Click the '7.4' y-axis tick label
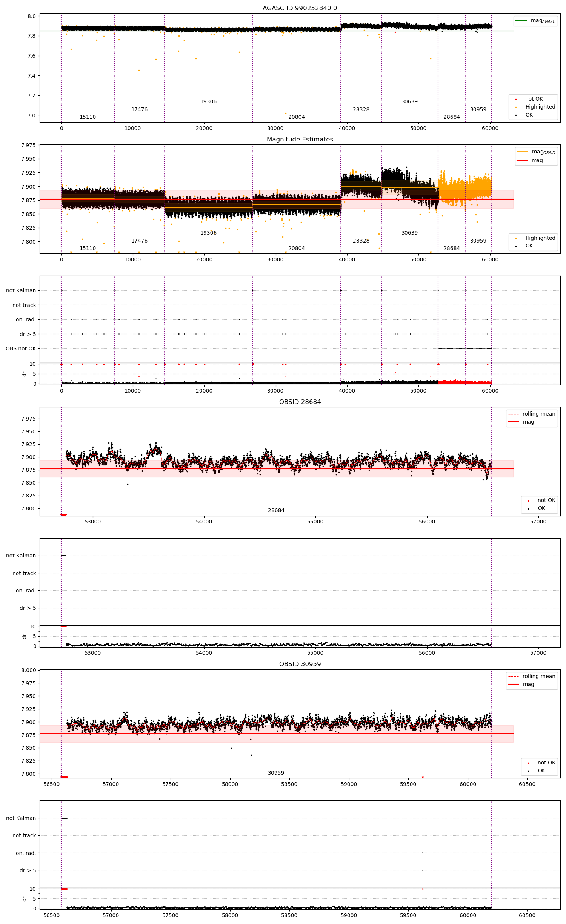Screen dimensions: 566x924 pyautogui.click(x=32, y=76)
